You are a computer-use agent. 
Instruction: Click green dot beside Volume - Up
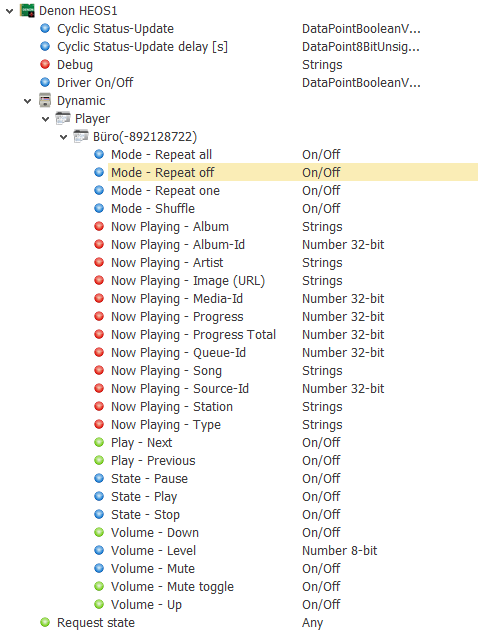(99, 604)
